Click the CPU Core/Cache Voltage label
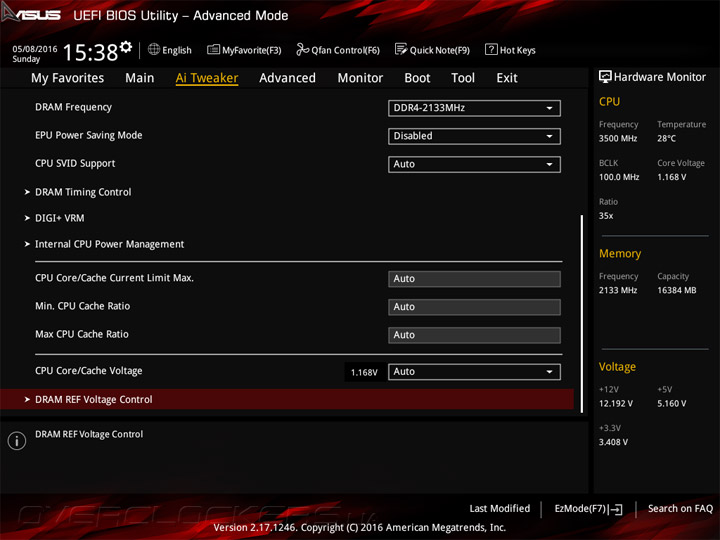This screenshot has height=540, width=720. [x=89, y=371]
